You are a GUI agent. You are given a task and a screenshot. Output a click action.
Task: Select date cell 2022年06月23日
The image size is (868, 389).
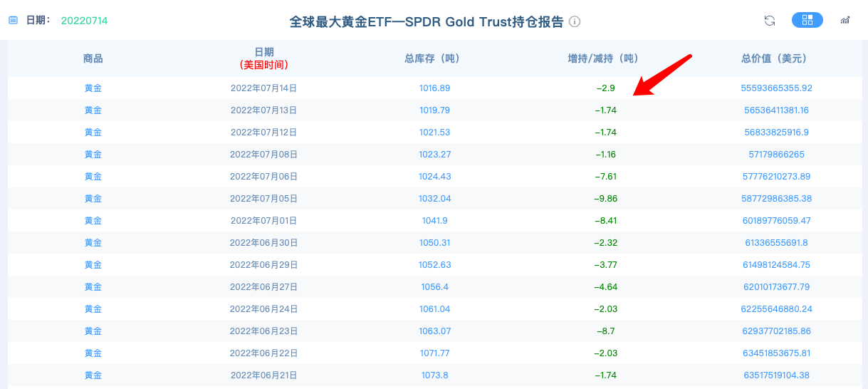(263, 331)
